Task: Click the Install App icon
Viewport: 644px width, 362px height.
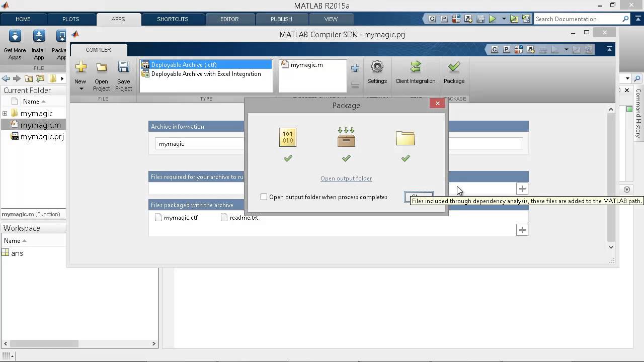Action: [x=39, y=36]
